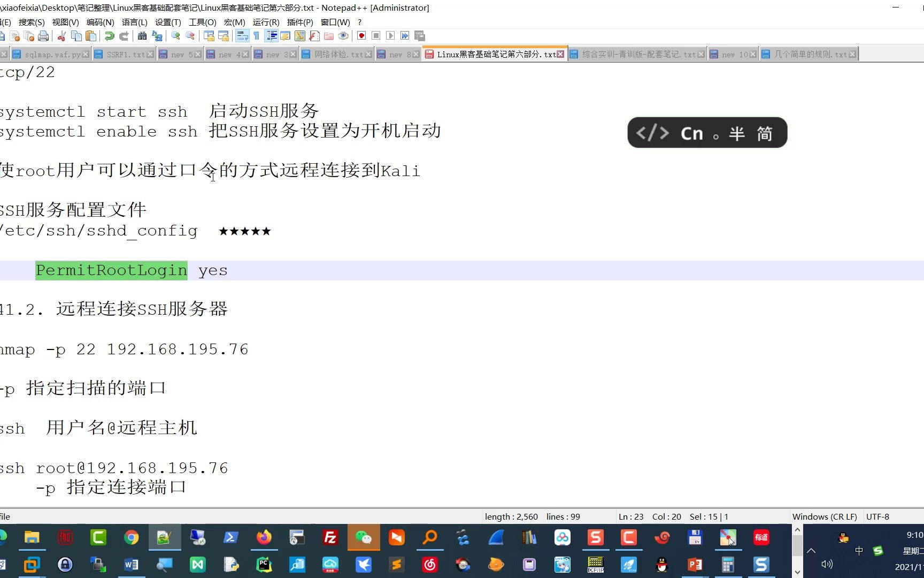
Task: Redo the last undone edit
Action: (x=124, y=36)
